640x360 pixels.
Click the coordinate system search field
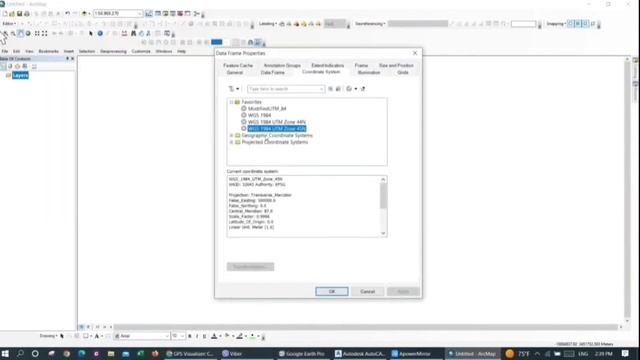[286, 89]
